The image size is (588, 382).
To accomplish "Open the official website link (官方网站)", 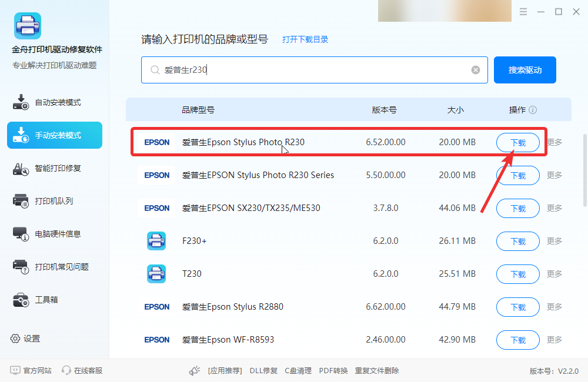I will pos(31,370).
